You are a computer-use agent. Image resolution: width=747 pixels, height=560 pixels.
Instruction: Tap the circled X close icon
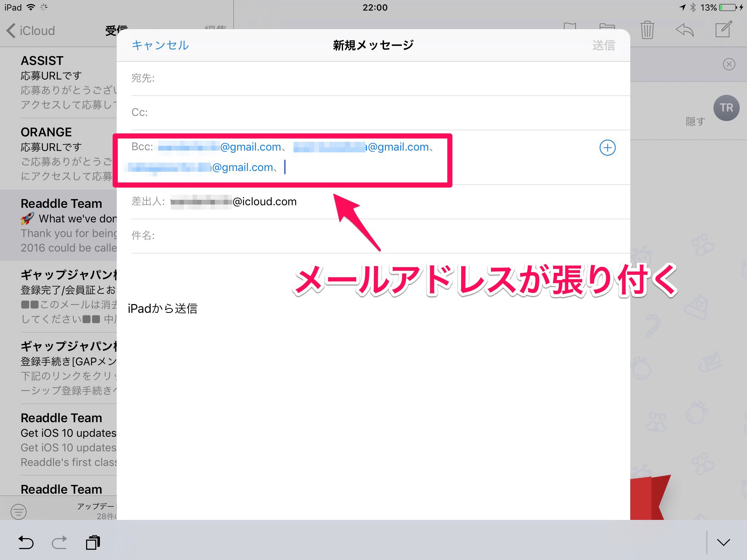pos(729,65)
